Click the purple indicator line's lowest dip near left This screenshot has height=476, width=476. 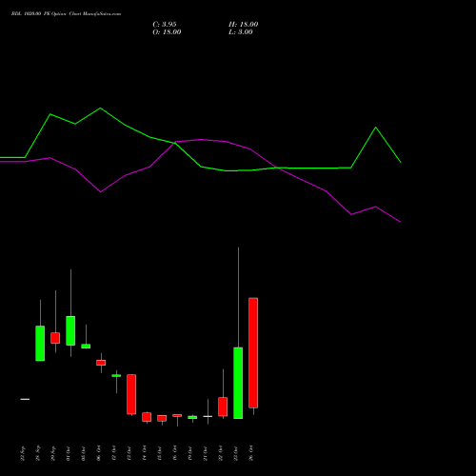click(101, 191)
